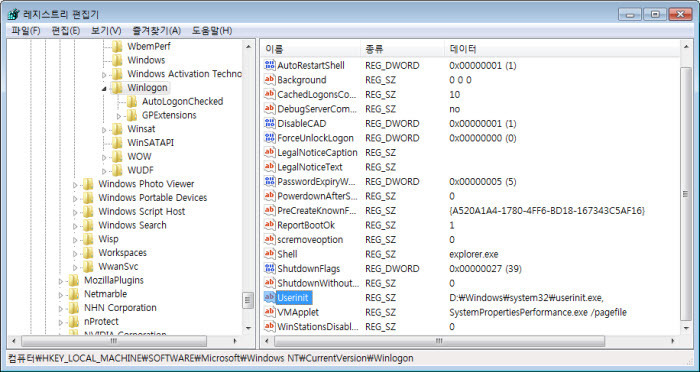This screenshot has height=372, width=700.
Task: Click the SystemPropertiesPerformance.exe /pagefile data
Action: pyautogui.click(x=538, y=313)
